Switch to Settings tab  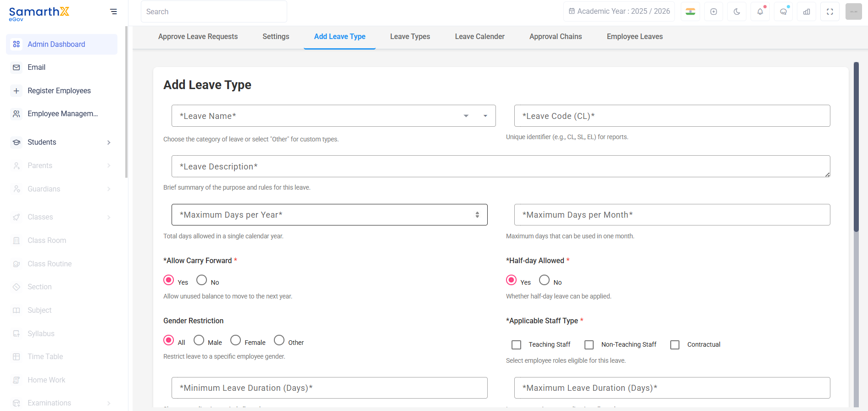pos(276,37)
